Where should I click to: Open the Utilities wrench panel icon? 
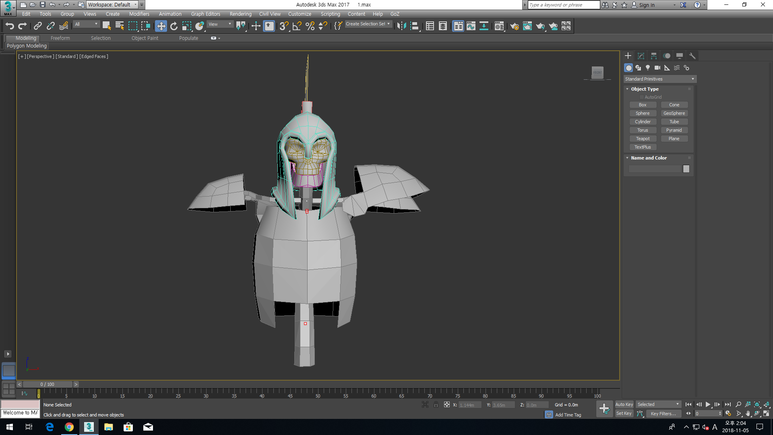tap(692, 56)
